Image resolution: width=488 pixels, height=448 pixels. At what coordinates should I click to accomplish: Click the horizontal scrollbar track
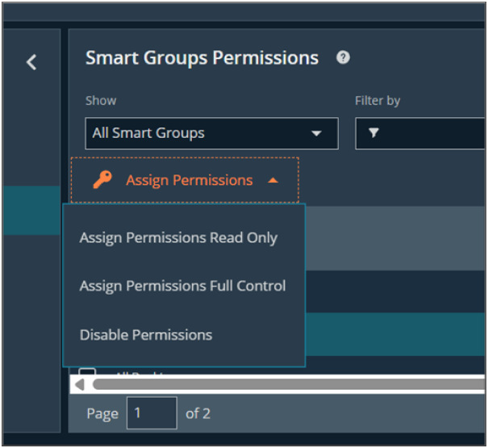282,385
